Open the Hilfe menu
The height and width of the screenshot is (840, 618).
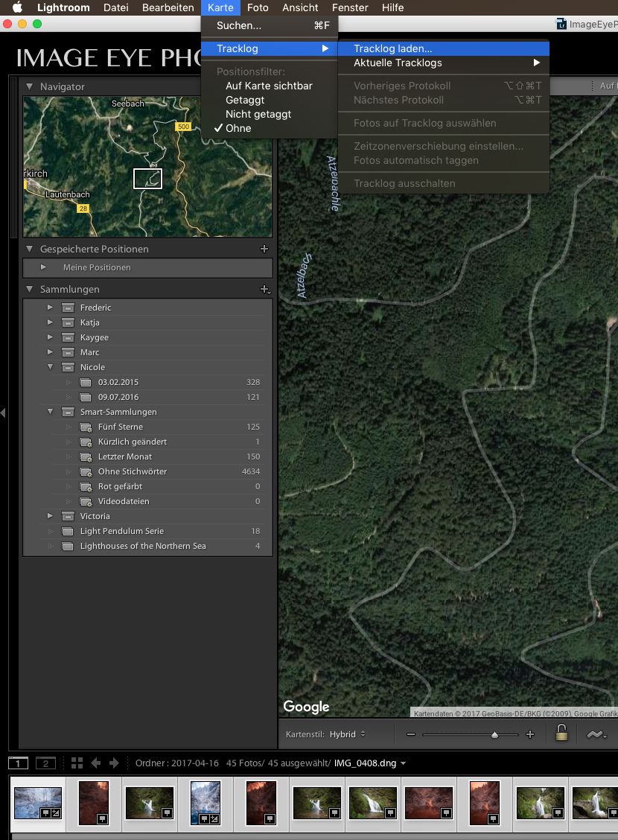[x=392, y=7]
